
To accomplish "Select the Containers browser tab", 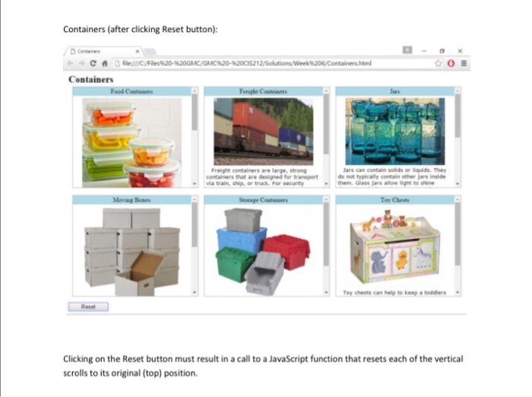I will point(105,51).
